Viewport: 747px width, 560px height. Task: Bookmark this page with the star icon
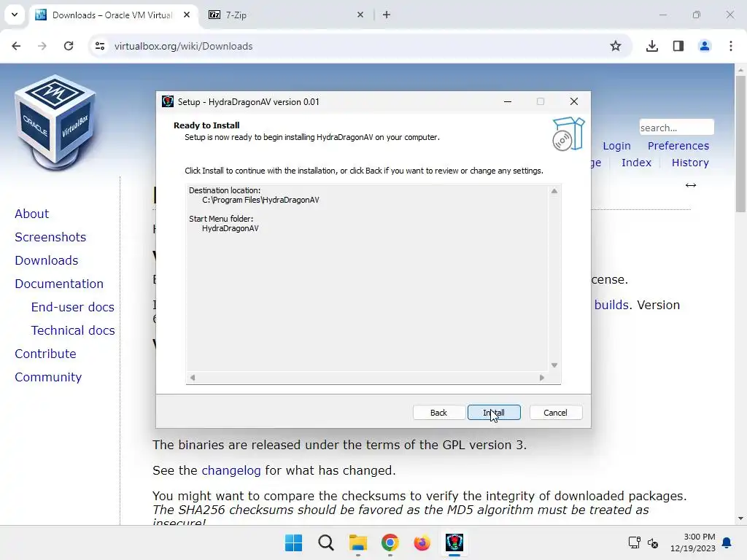coord(616,46)
